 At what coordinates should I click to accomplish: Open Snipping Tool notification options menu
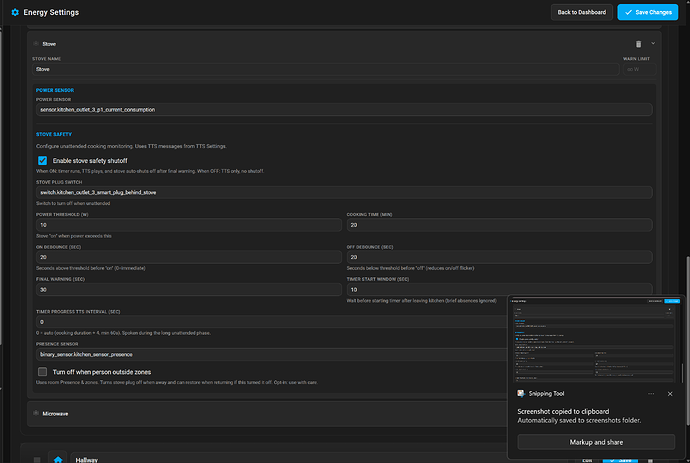click(651, 394)
